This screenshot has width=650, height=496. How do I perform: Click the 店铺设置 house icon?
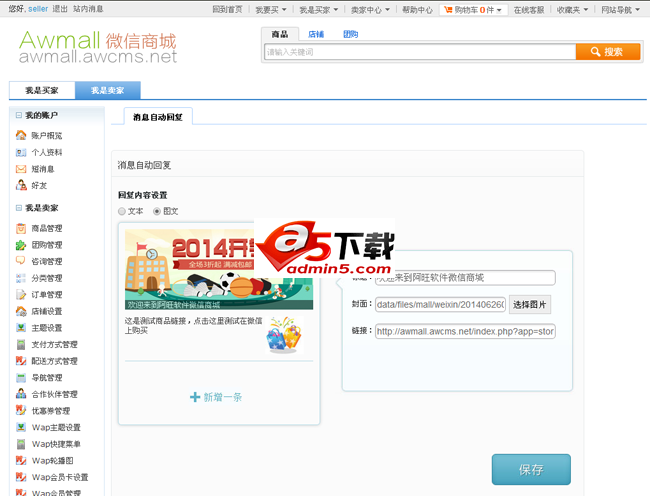(21, 311)
